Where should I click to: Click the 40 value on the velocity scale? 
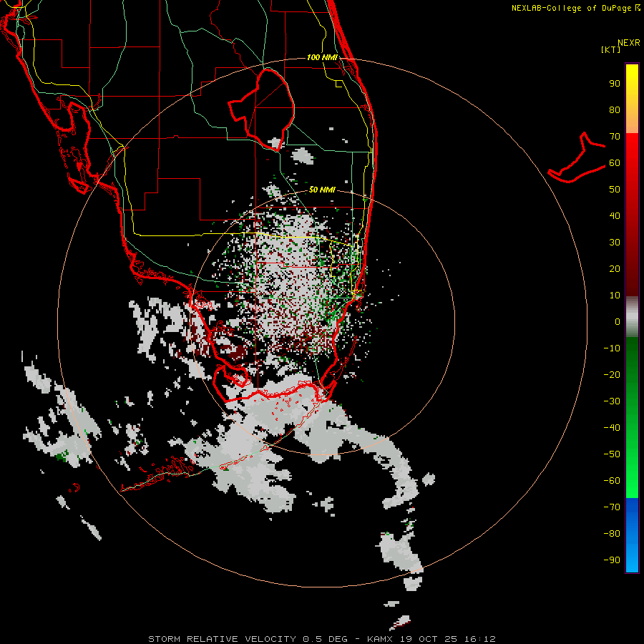point(615,216)
